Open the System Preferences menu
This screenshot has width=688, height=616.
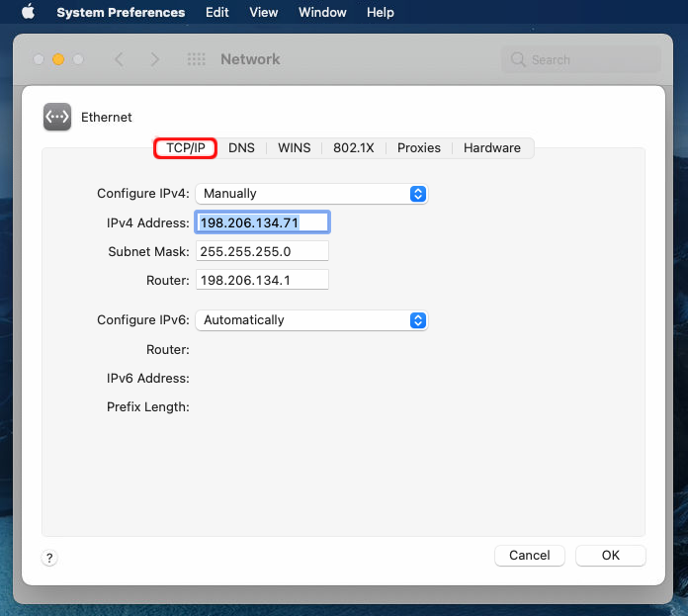click(121, 12)
